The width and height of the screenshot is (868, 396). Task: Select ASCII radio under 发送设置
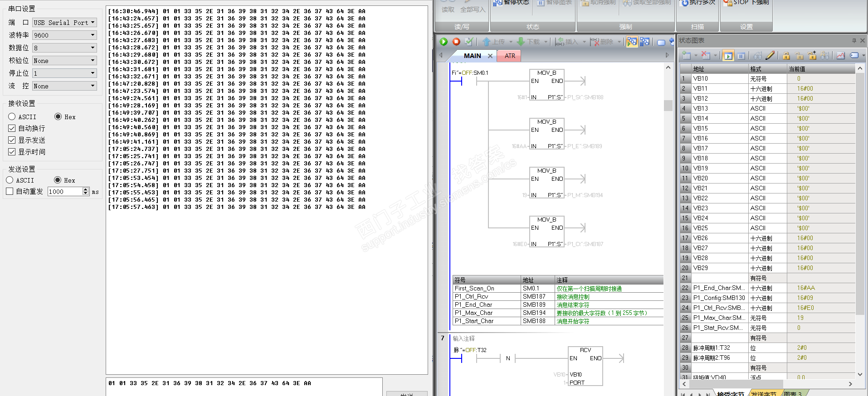click(x=10, y=180)
